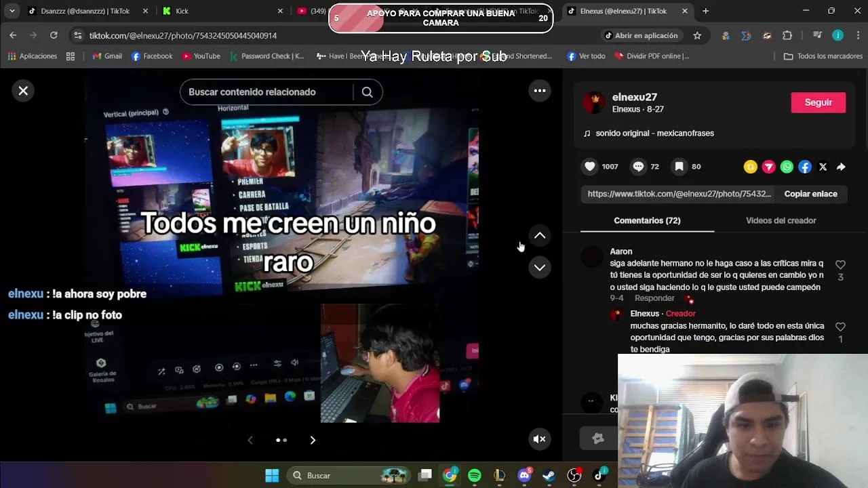Share via the red send-to-friends icon

[x=769, y=167]
